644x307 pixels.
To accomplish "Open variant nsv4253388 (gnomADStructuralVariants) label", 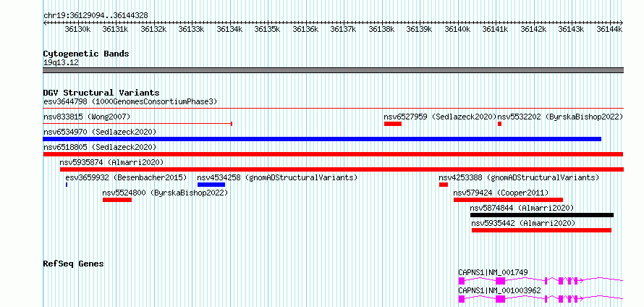I will (x=519, y=178).
